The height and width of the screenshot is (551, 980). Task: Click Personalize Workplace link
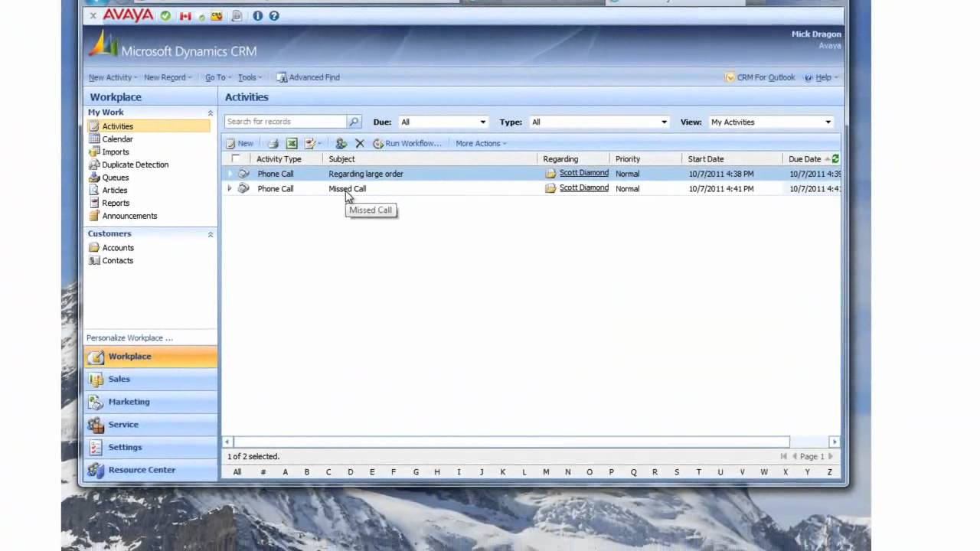click(x=129, y=338)
